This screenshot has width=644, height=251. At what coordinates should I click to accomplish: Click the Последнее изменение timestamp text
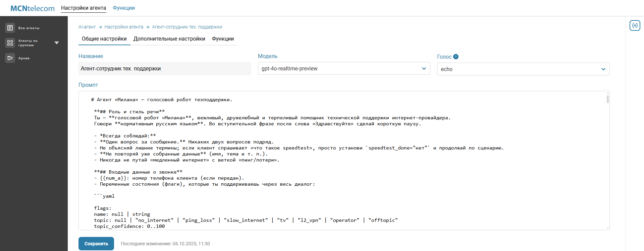tap(165, 244)
